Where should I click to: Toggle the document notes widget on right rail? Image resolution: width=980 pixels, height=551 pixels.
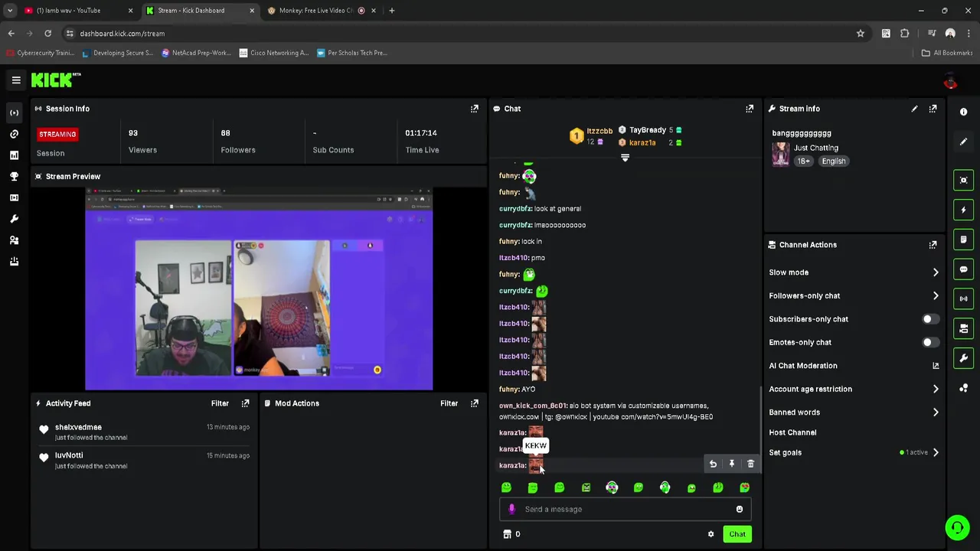(963, 240)
